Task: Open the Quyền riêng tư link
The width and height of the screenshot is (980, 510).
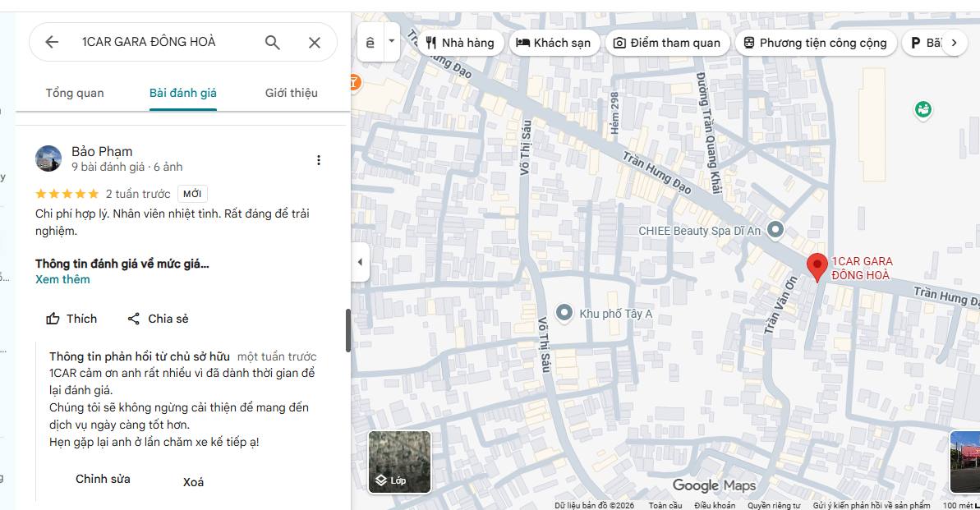Action: point(774,505)
